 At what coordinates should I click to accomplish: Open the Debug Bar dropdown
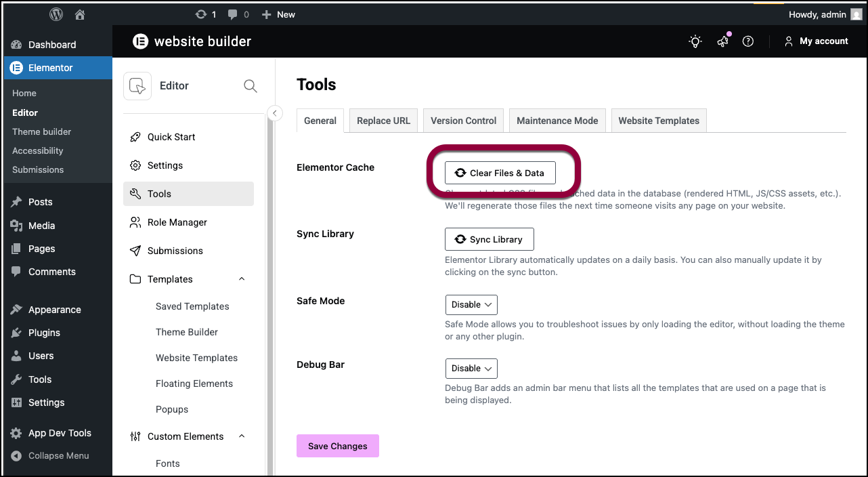coord(471,369)
